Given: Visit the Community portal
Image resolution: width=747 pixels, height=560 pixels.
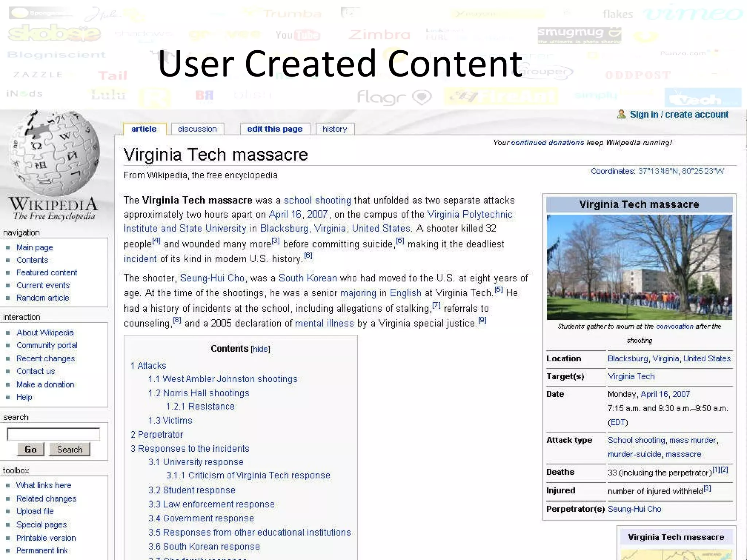Looking at the screenshot, I should pyautogui.click(x=47, y=345).
